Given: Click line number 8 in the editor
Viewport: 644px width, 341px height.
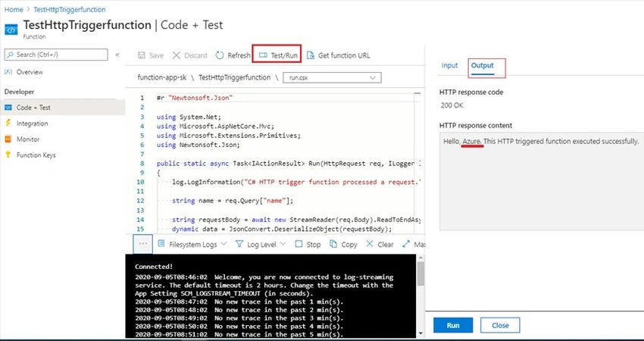Looking at the screenshot, I should coord(142,163).
